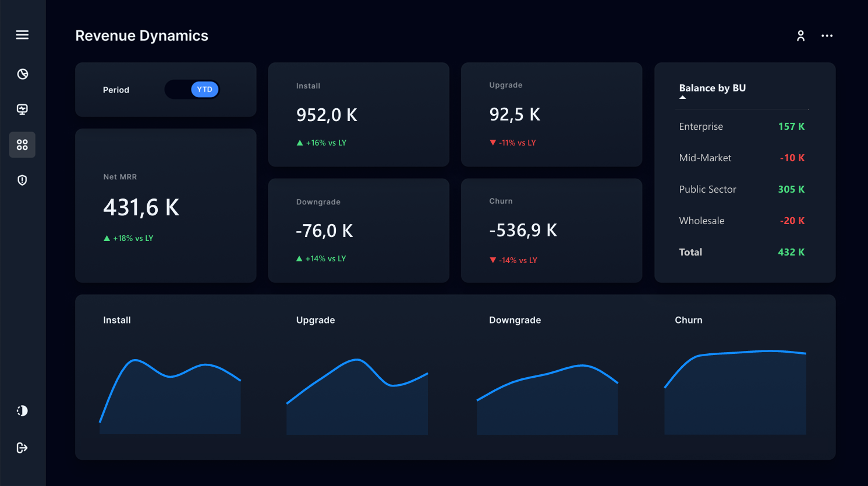Click the Install 952,0 K card

[359, 115]
